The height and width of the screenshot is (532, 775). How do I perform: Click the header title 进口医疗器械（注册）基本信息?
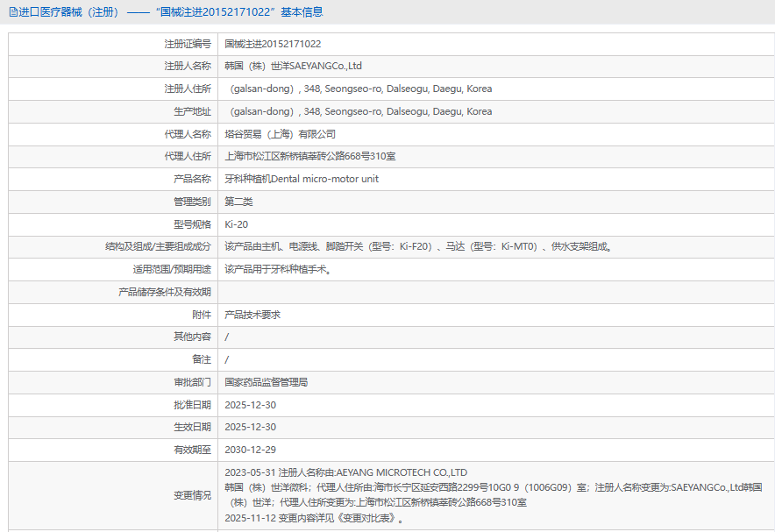(171, 12)
